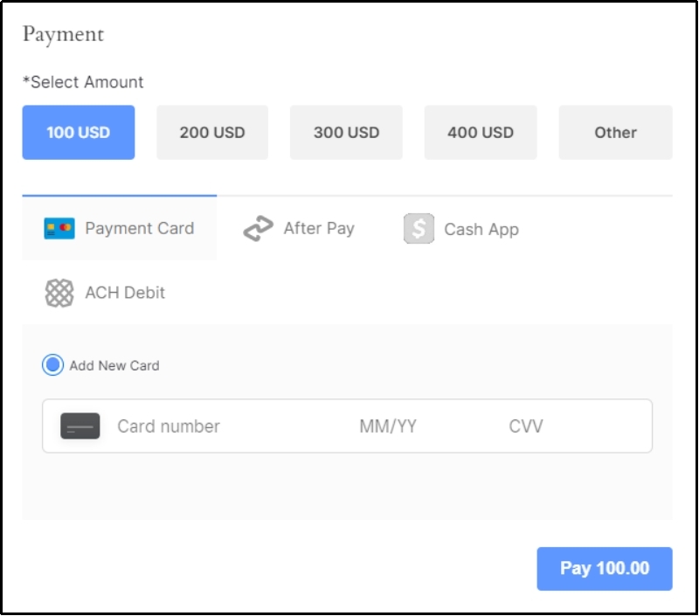The height and width of the screenshot is (616, 699).
Task: Choose Other to enter a custom amount
Action: (615, 133)
